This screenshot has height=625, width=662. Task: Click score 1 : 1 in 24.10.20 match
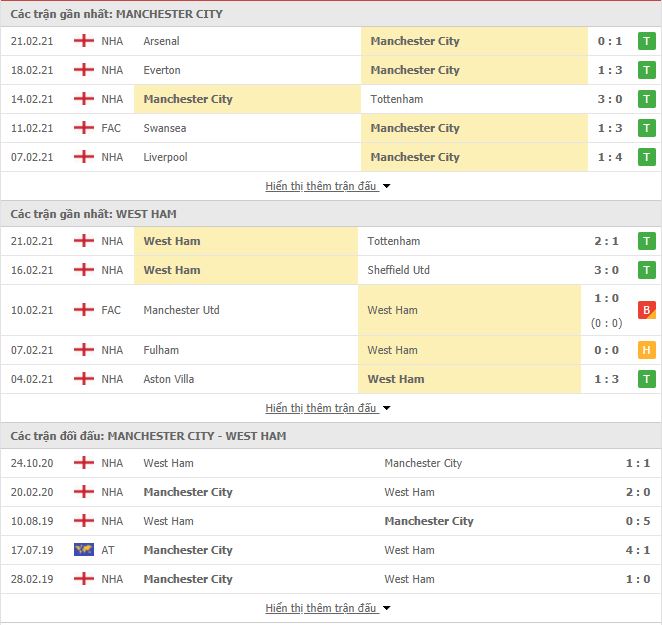[x=638, y=463]
